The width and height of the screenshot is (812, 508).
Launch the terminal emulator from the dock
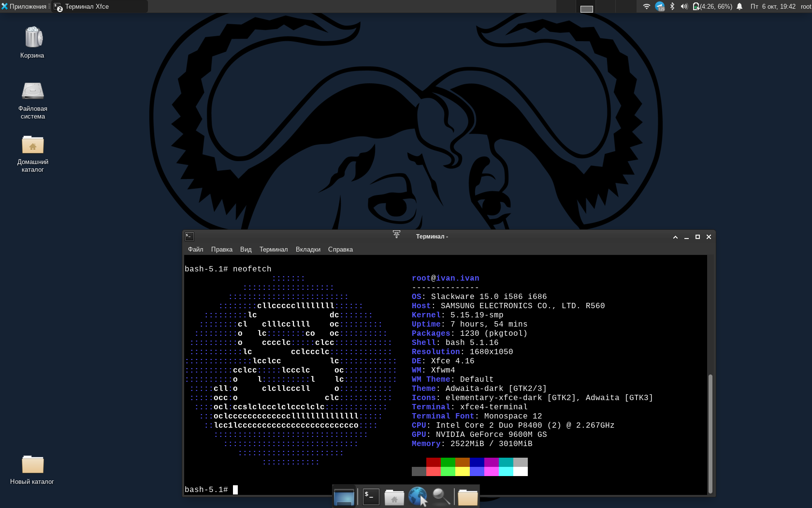coord(371,497)
